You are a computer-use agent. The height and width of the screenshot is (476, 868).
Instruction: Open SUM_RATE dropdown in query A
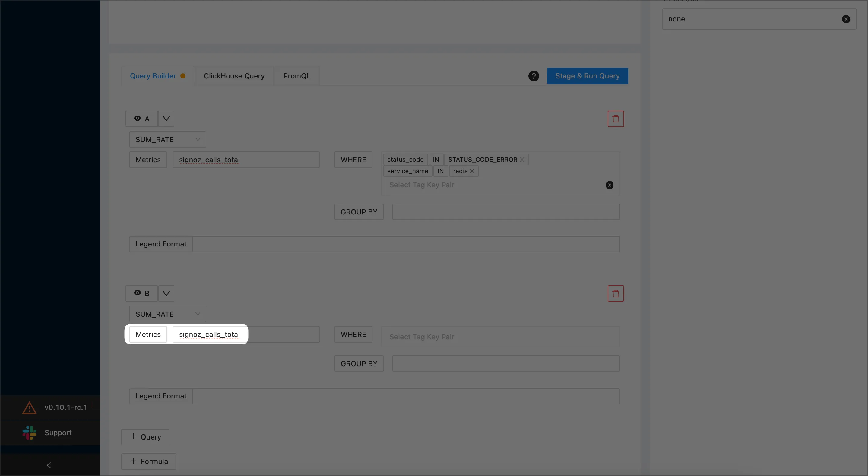point(167,139)
